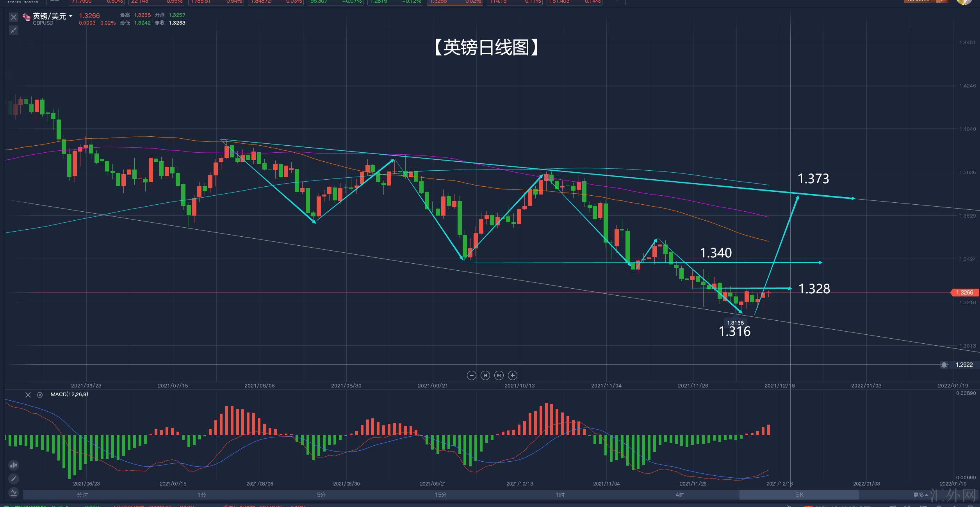Close the MACD indicator panel

pyautogui.click(x=28, y=395)
